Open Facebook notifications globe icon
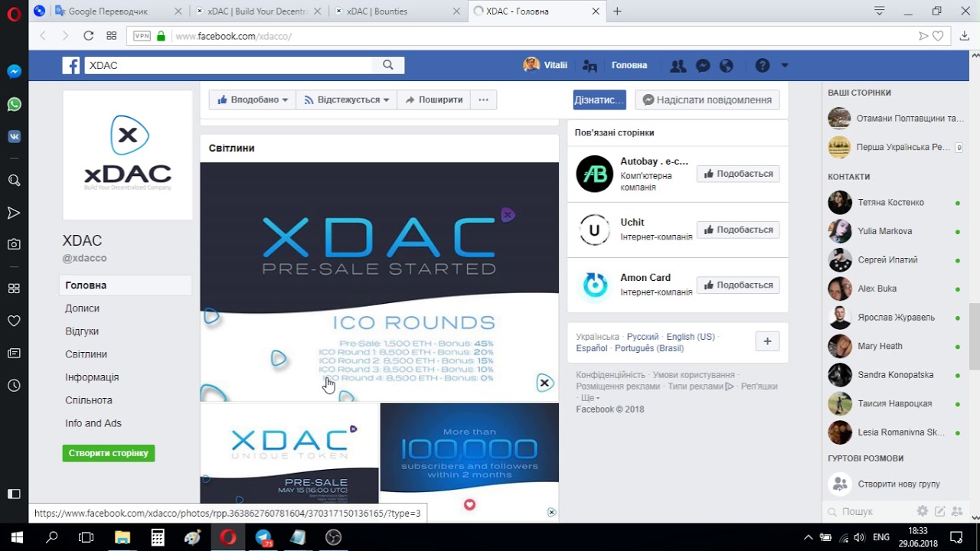Screen dimensions: 980x551 pyautogui.click(x=727, y=66)
